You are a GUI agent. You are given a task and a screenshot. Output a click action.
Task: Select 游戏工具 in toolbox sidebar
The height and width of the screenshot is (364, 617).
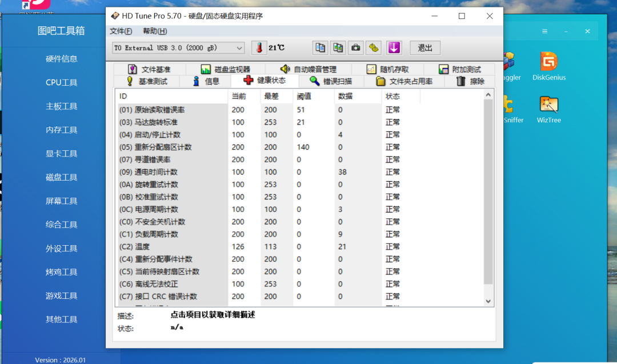coord(61,295)
